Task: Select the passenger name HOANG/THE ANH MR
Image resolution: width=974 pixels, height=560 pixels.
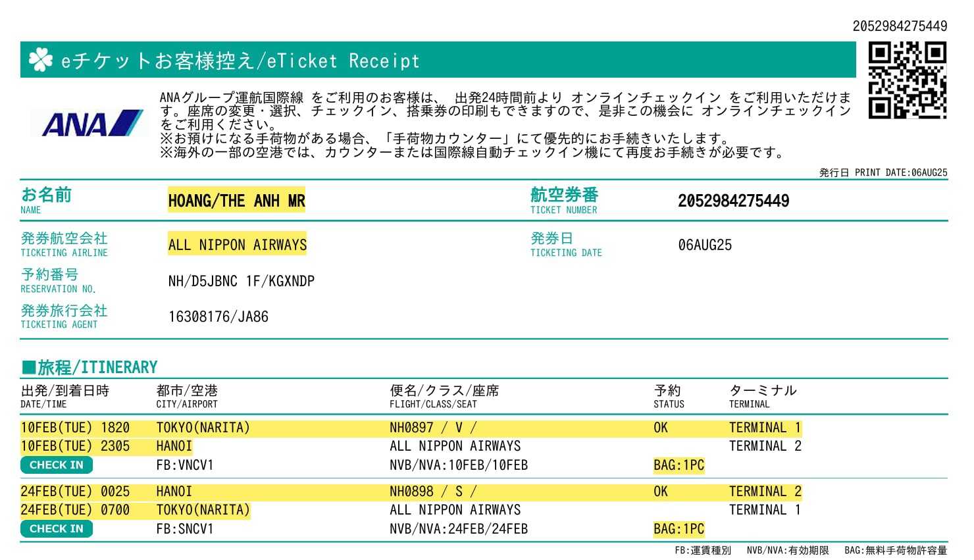Action: pyautogui.click(x=236, y=201)
